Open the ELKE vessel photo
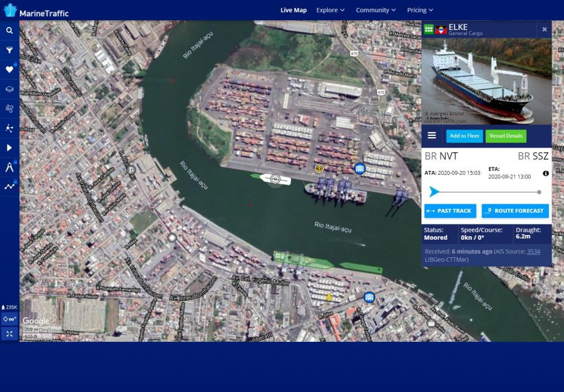The width and height of the screenshot is (564, 392). [x=486, y=81]
